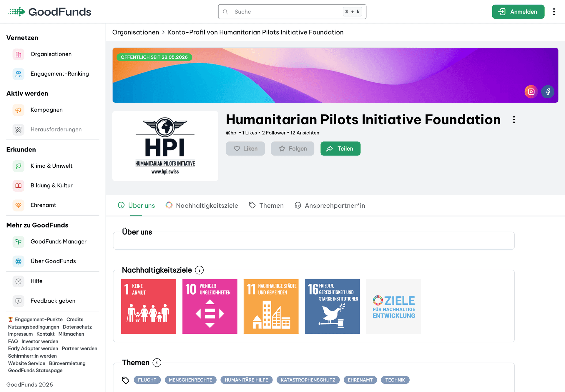The image size is (565, 392).
Task: Open the Klima & Umwelt leaf icon
Action: 19,166
